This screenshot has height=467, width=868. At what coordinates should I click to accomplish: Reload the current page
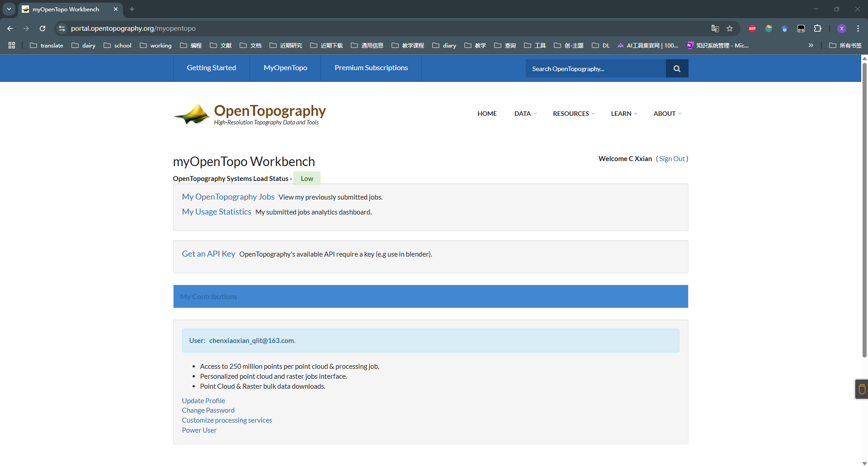[42, 29]
